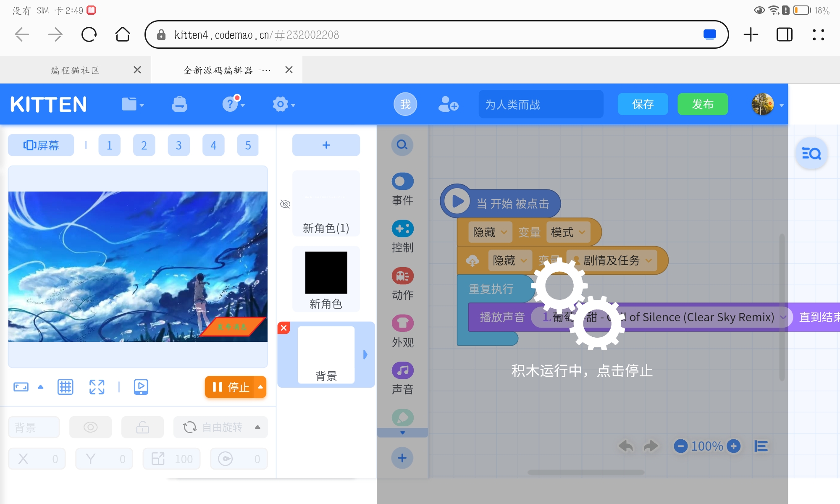The height and width of the screenshot is (504, 840).
Task: Open the 控制 block category
Action: [402, 237]
